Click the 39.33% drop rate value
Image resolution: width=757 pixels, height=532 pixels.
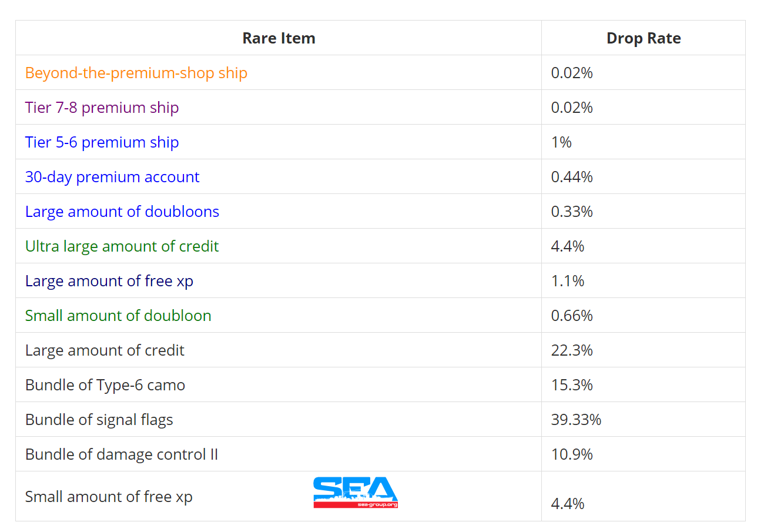(x=576, y=420)
